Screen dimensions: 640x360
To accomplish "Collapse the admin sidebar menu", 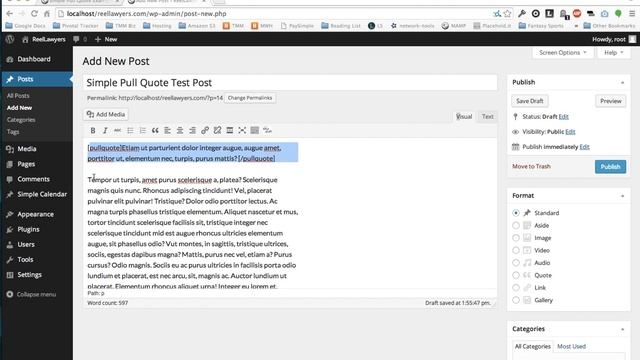I will [31, 294].
